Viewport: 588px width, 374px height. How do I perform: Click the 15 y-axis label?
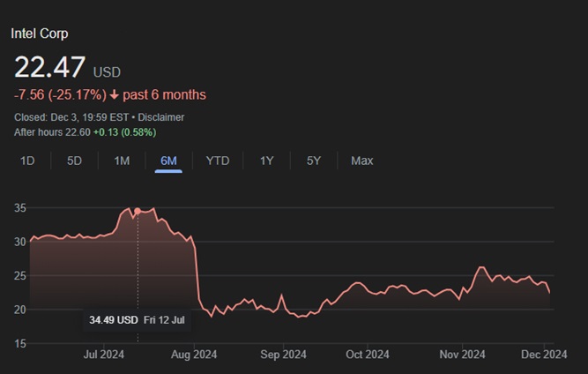[x=20, y=344]
